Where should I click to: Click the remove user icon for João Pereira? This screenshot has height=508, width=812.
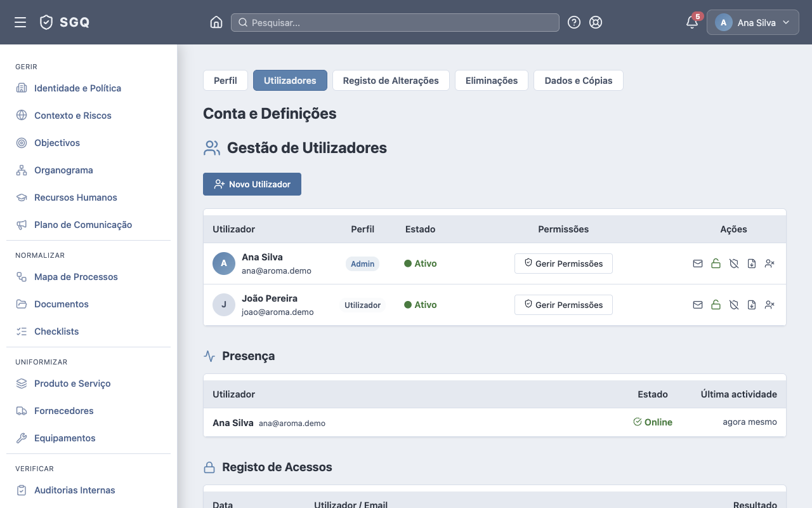769,305
